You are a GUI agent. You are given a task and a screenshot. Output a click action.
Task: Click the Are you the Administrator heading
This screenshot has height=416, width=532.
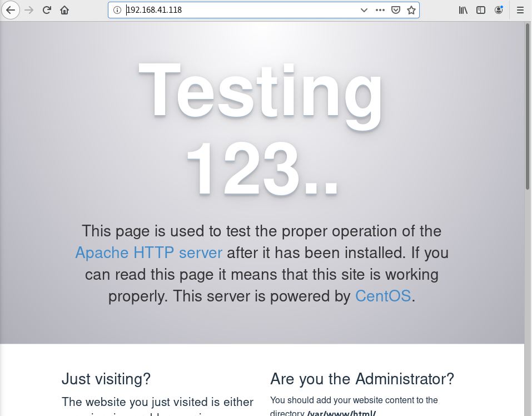tap(361, 379)
